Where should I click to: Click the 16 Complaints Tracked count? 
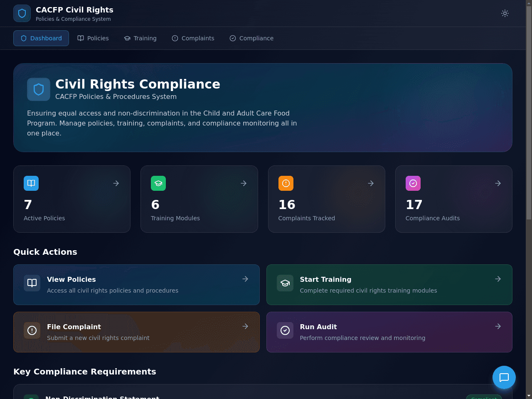coord(287,204)
